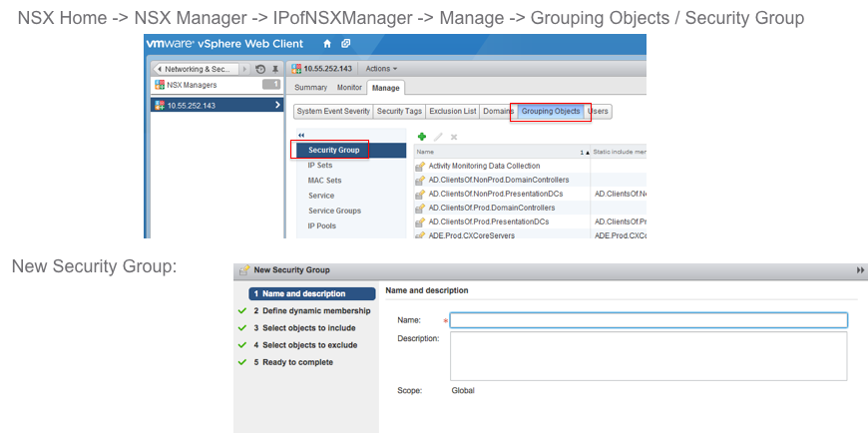Image resolution: width=868 pixels, height=433 pixels.
Task: Select IP Sets in grouping list
Action: click(320, 165)
